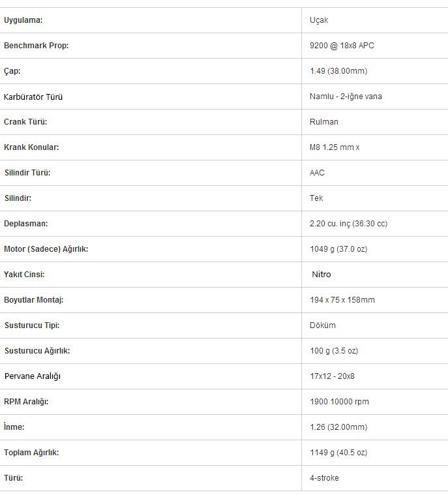448x497 pixels.
Task: Select the 2.20 cu. inç (36.30 cc) value
Action: tap(348, 224)
